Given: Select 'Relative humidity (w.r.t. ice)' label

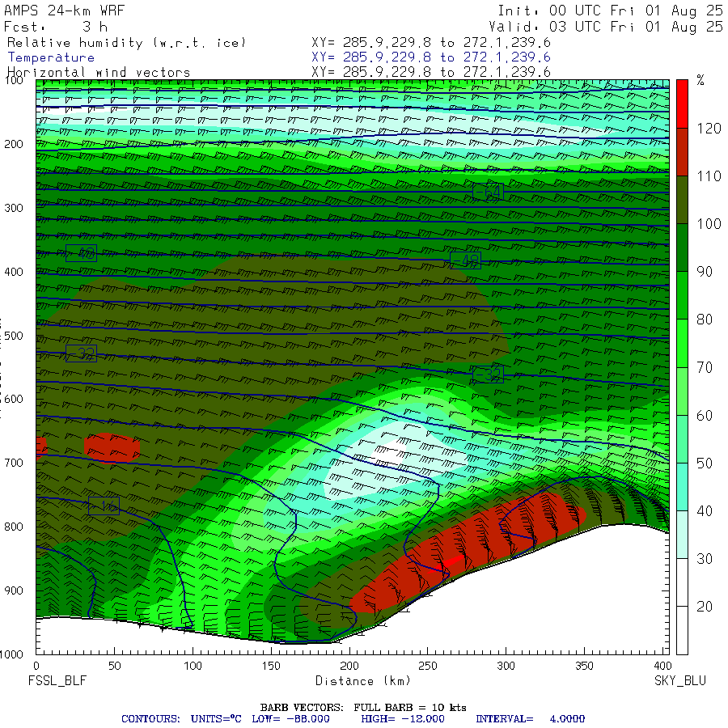Looking at the screenshot, I should (x=126, y=43).
